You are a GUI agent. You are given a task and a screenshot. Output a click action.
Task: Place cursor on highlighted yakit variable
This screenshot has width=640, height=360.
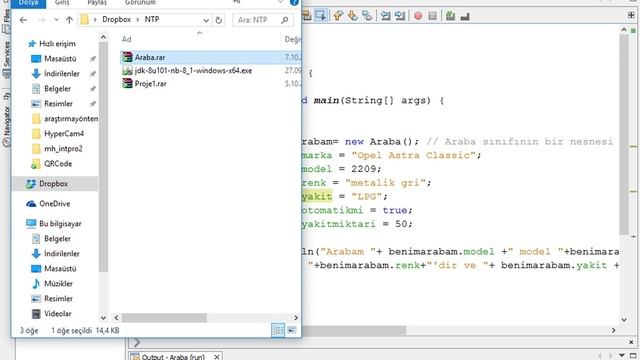tap(317, 196)
